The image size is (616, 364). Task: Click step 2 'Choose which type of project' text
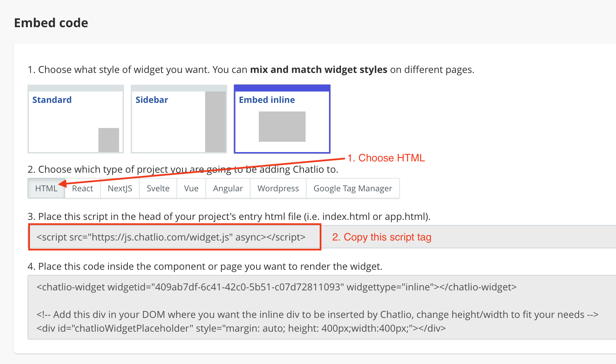(x=183, y=169)
